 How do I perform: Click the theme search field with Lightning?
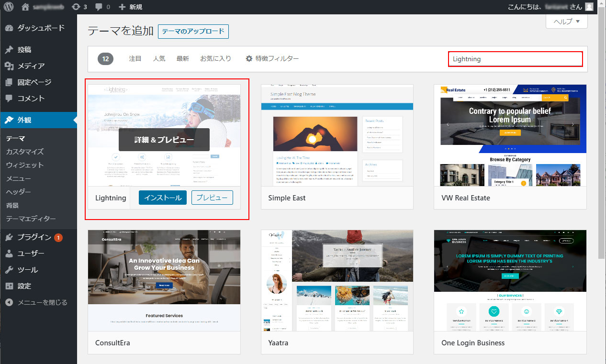(x=516, y=59)
